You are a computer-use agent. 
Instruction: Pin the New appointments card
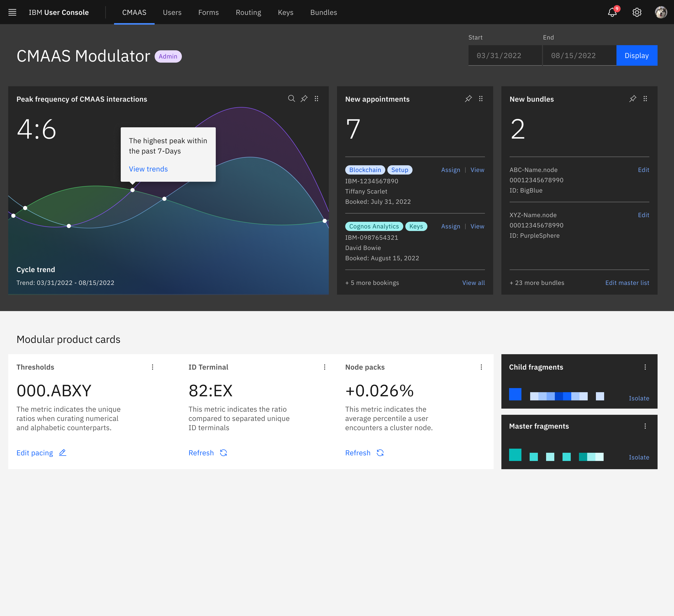468,99
